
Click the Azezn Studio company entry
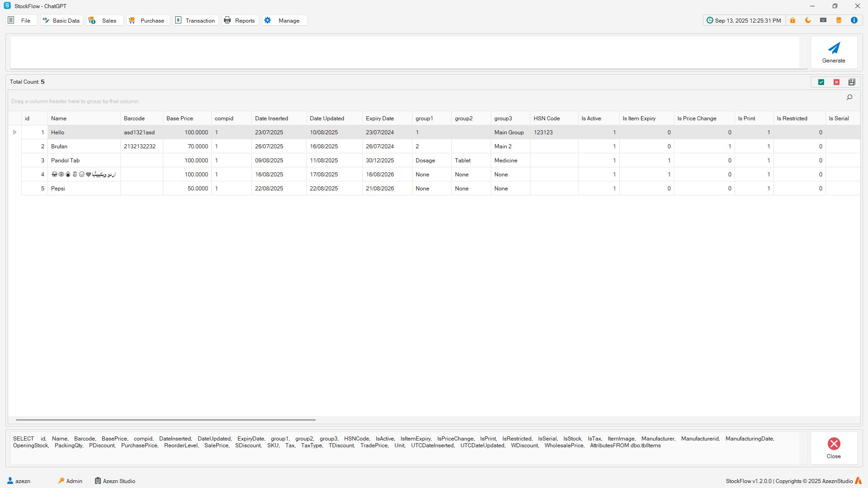point(115,481)
